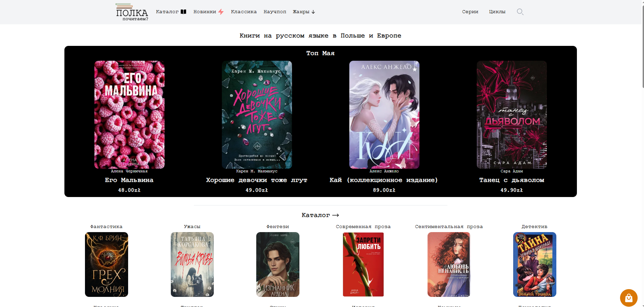Open the Серии menu link
Image resolution: width=644 pixels, height=307 pixels.
point(470,12)
